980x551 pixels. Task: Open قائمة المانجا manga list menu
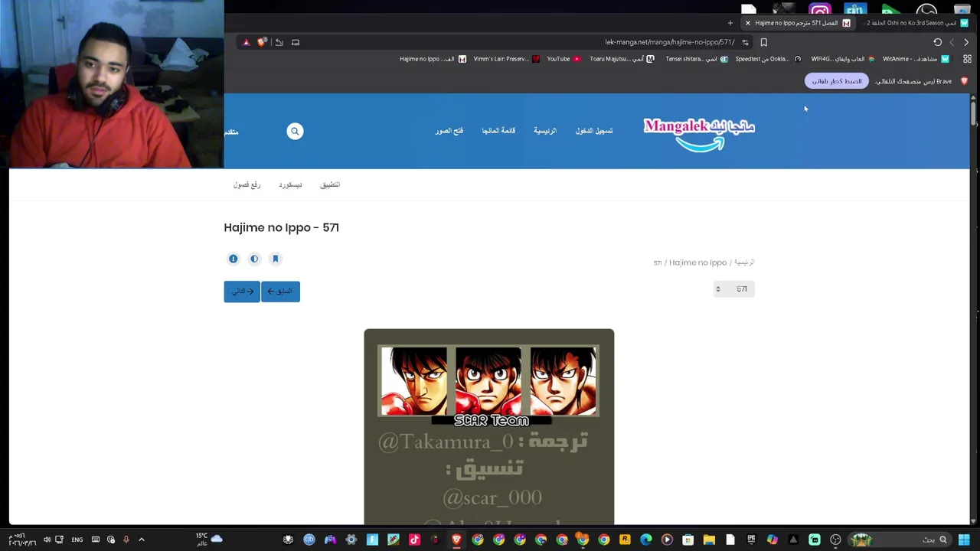498,131
